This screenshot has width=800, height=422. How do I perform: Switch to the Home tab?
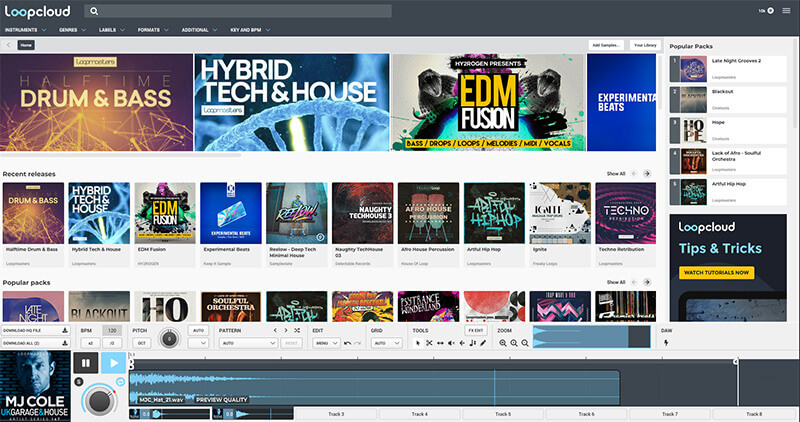(25, 45)
